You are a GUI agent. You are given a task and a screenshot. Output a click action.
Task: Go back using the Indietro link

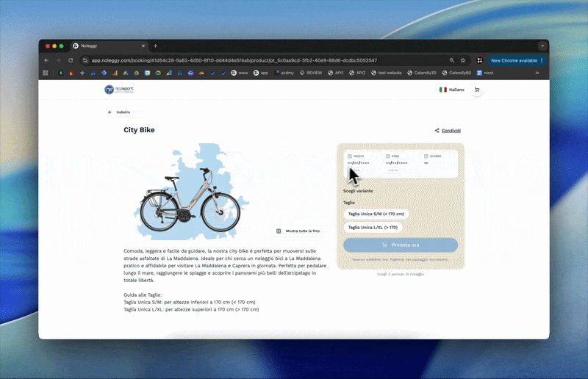tap(119, 112)
